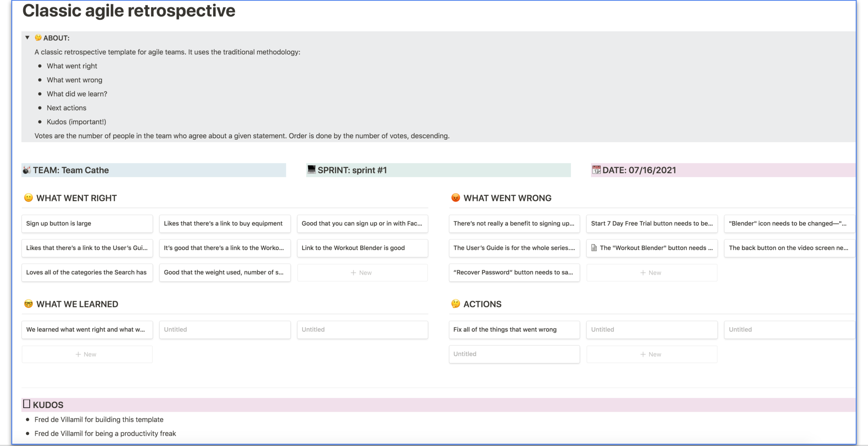Click the thinking face icon beside ACTIONS
The width and height of the screenshot is (868, 446).
(x=456, y=304)
